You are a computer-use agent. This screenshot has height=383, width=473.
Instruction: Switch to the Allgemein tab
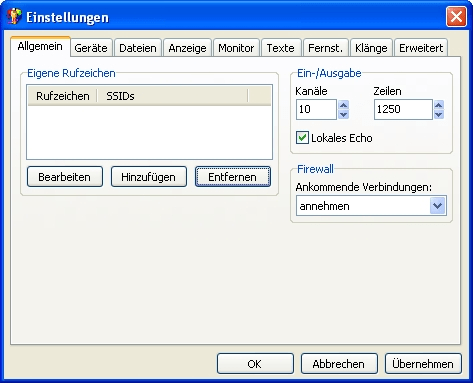click(40, 46)
